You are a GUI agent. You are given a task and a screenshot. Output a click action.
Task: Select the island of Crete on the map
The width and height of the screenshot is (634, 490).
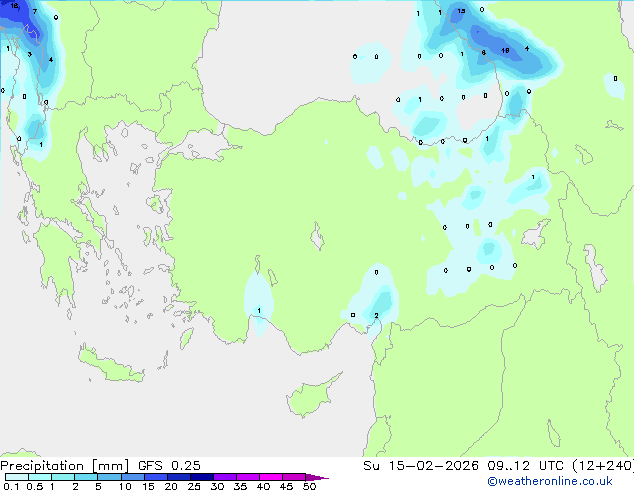tap(110, 365)
